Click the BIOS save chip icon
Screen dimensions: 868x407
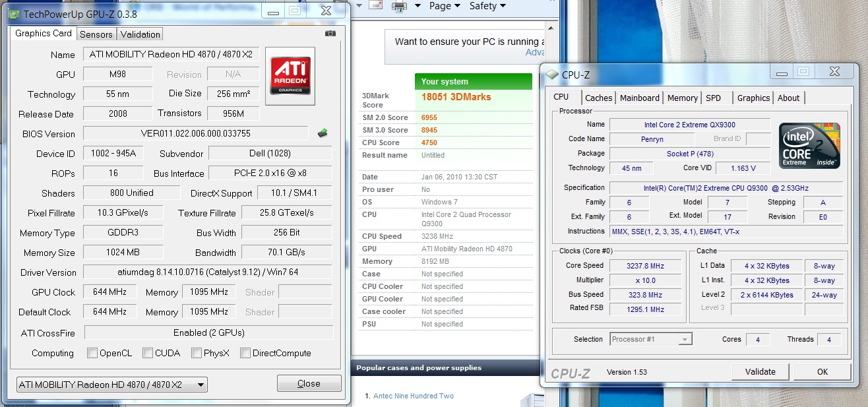(323, 133)
